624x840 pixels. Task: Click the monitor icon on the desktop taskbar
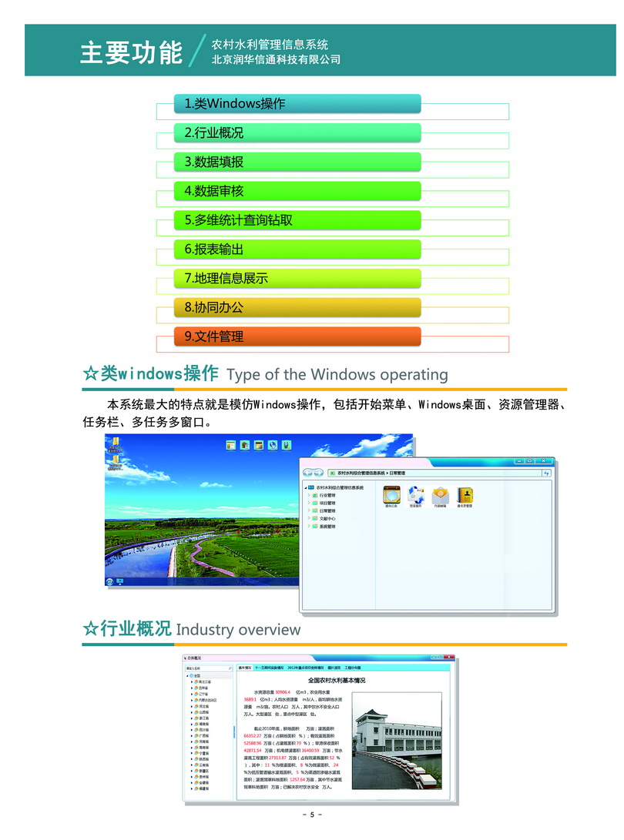[x=120, y=581]
